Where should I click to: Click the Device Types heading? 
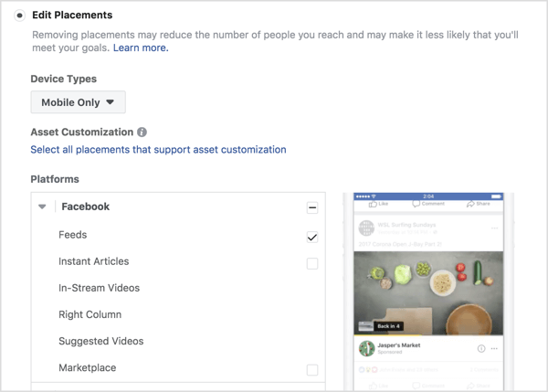coord(64,79)
